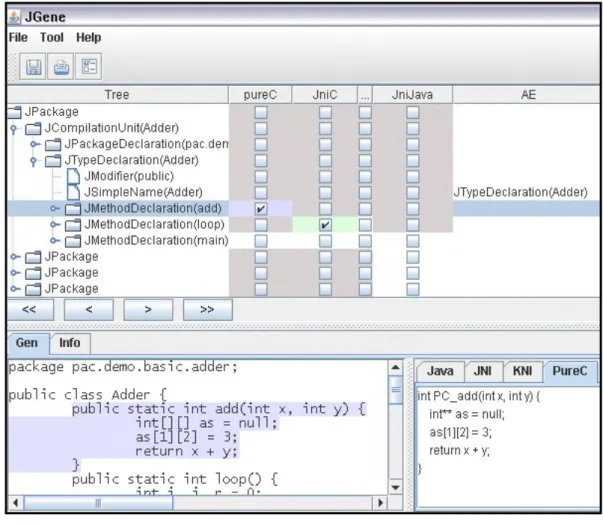Click the << first navigation button
The image size is (603, 526).
[x=30, y=310]
